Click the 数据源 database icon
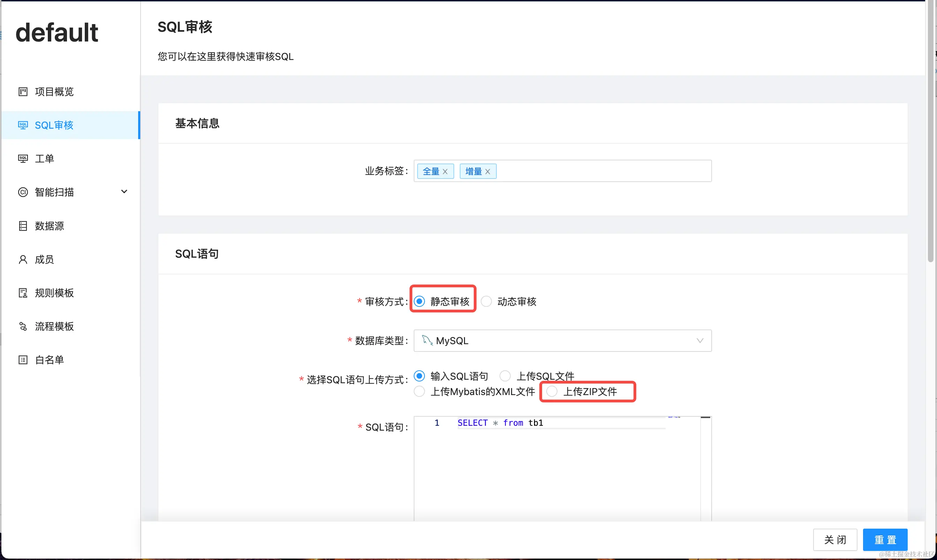Viewport: 937px width, 560px height. pos(23,226)
